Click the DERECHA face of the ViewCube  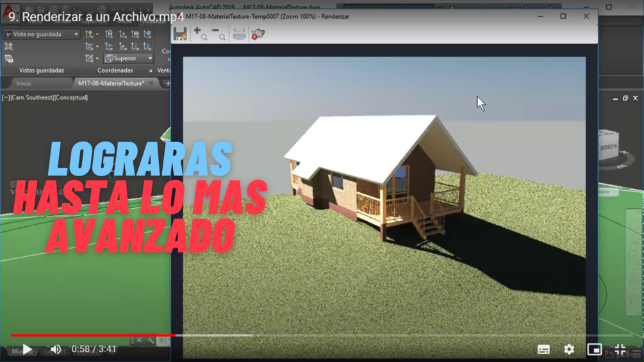608,145
